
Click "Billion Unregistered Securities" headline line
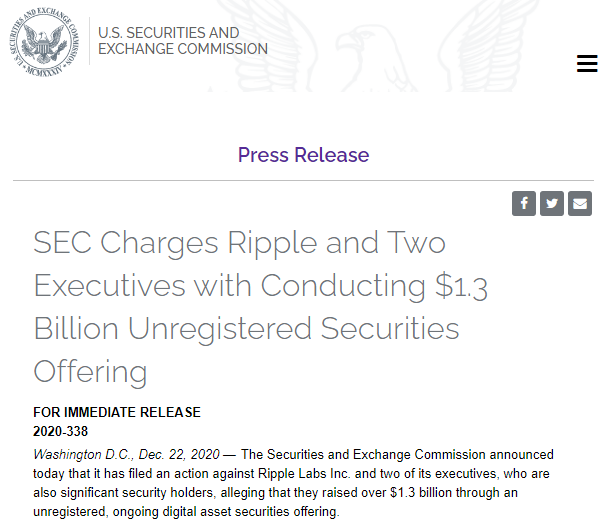[x=246, y=329]
